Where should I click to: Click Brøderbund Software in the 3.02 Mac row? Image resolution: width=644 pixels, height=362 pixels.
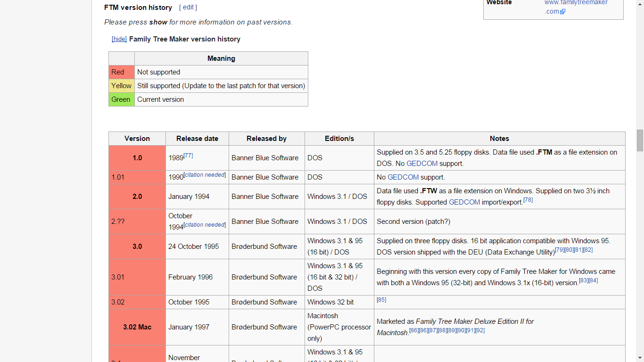pyautogui.click(x=264, y=327)
